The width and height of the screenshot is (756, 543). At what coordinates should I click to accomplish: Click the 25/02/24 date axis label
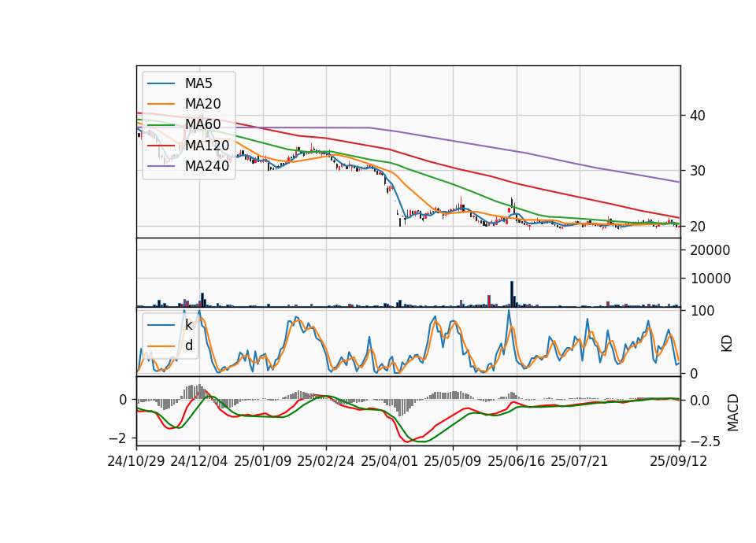coord(326,461)
